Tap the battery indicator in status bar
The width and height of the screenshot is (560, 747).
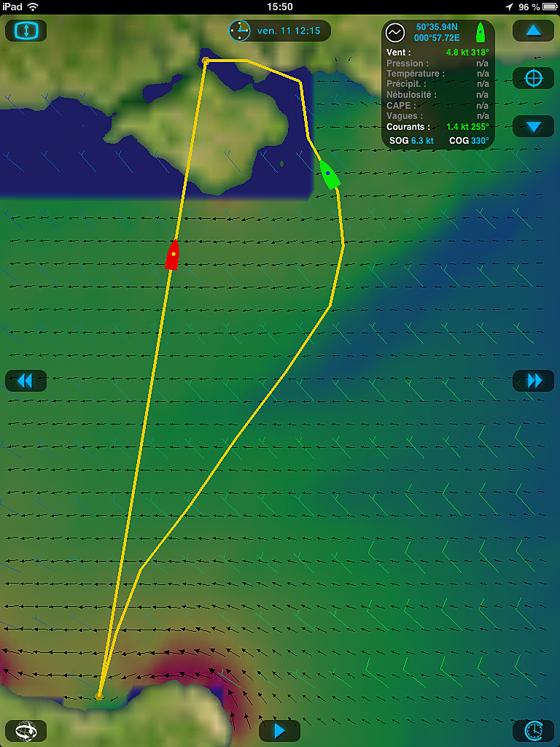click(550, 7)
